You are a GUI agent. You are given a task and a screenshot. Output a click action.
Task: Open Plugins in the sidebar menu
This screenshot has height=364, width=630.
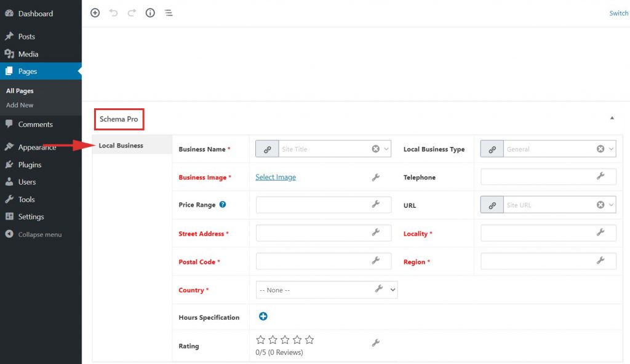30,165
